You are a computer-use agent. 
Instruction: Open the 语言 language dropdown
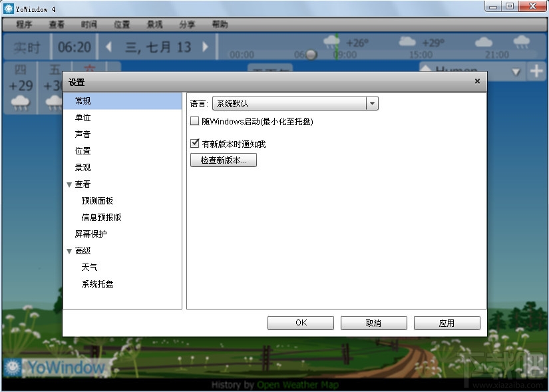(x=372, y=103)
